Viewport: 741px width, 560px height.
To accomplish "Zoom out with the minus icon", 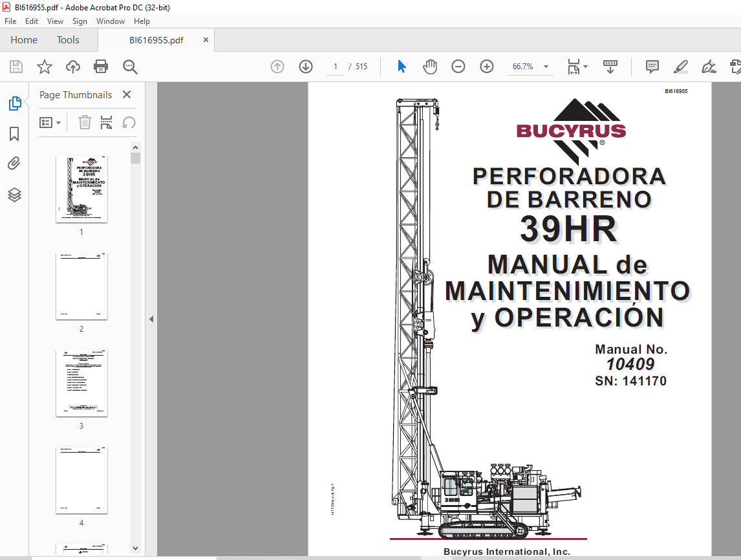I will [458, 67].
